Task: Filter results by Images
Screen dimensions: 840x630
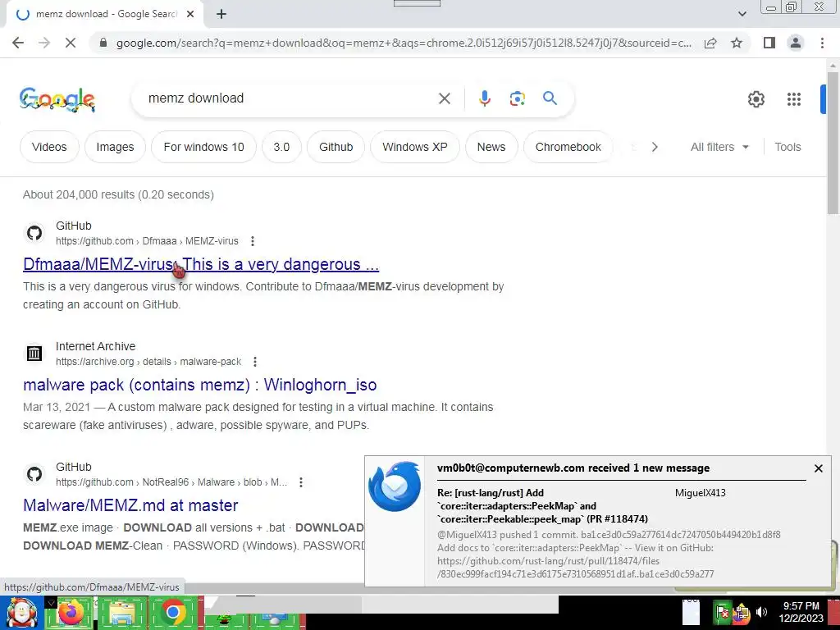Action: [x=115, y=147]
